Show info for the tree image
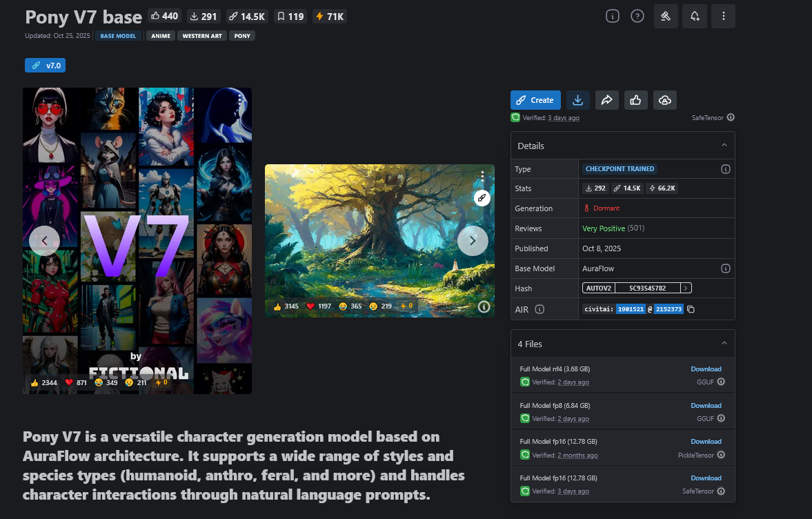812x519 pixels. pos(484,306)
